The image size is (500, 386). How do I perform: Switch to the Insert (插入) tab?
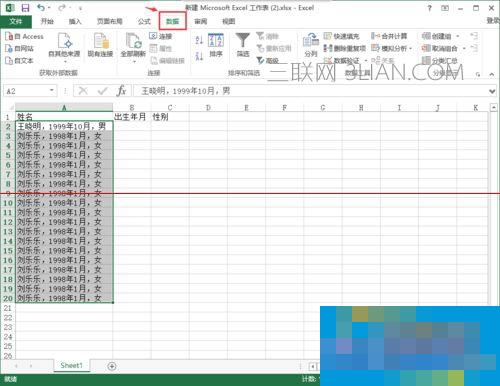point(75,21)
